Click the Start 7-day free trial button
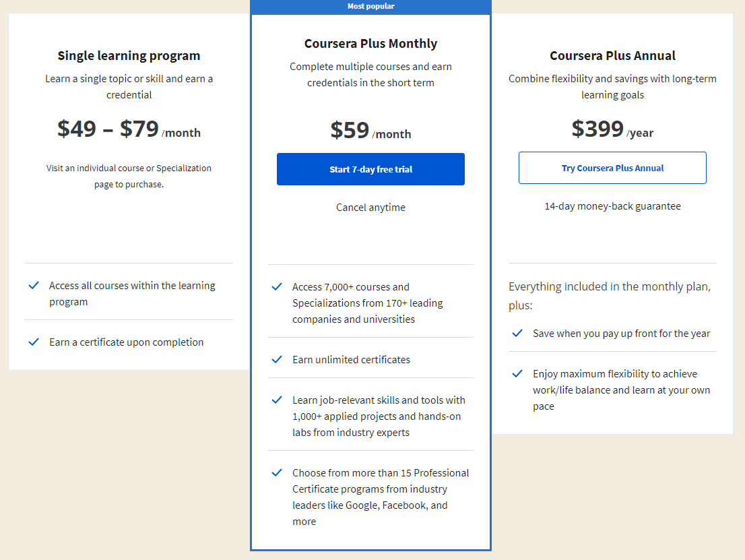 click(370, 169)
